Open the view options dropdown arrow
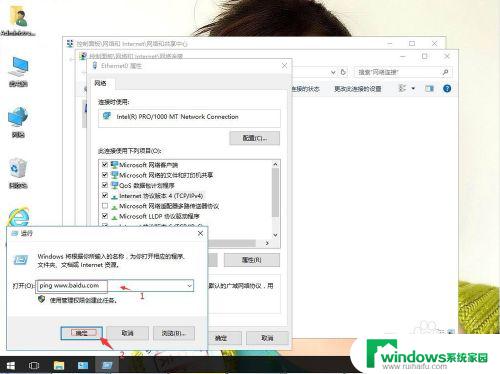 tap(413, 88)
